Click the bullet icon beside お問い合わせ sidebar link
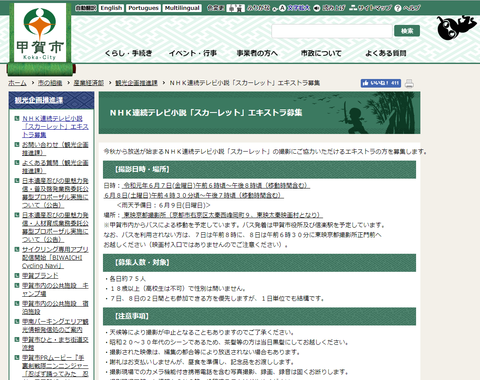480x380 pixels. (x=17, y=144)
